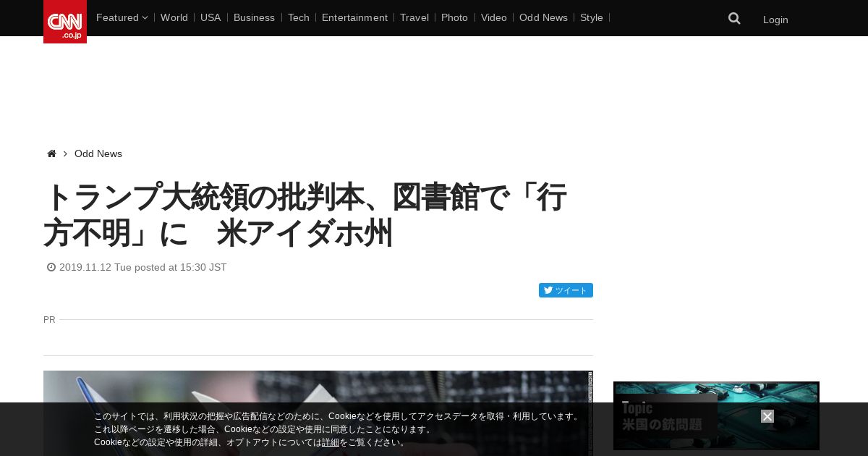868x456 pixels.
Task: Open the Topic 米国の銃問題 banner
Action: [x=716, y=415]
